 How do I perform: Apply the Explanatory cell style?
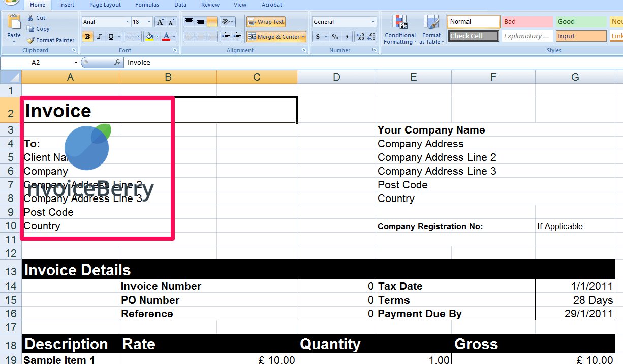pyautogui.click(x=527, y=36)
